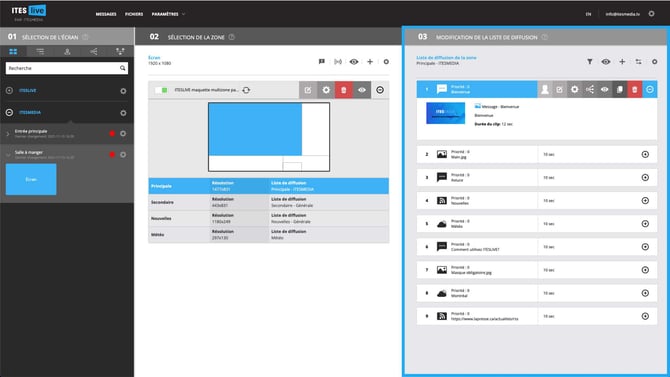Image resolution: width=670 pixels, height=377 pixels.
Task: Open the settings circle of the ITESMEDIA group
Action: [x=123, y=113]
